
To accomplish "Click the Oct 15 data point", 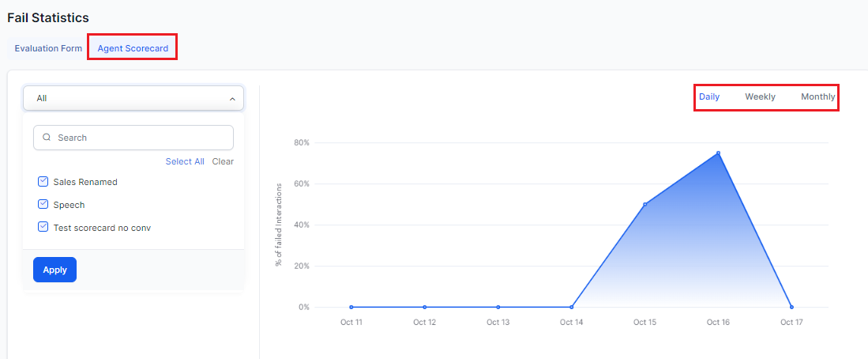I will (645, 205).
